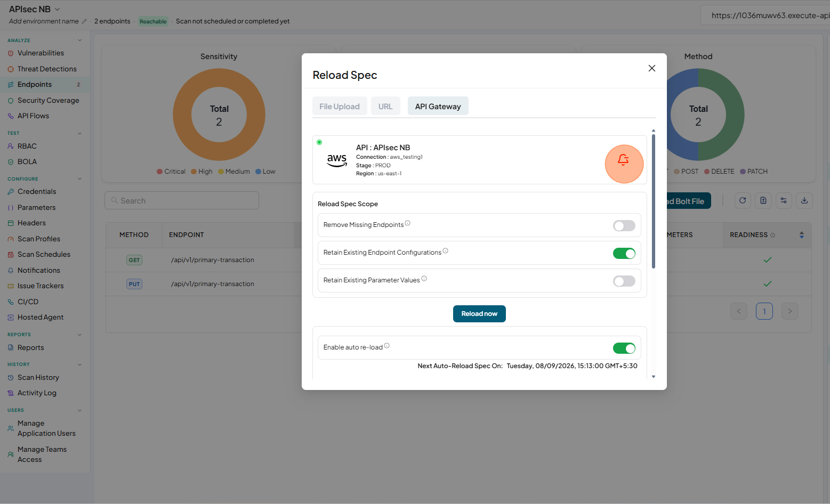Screen dimensions: 830x504
Task: Close the Reload Spec dialog
Action: [651, 68]
